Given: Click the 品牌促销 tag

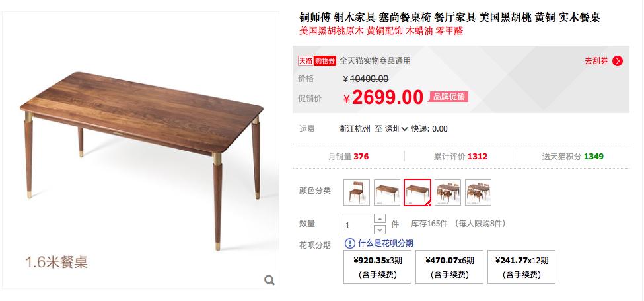Looking at the screenshot, I should tap(448, 97).
